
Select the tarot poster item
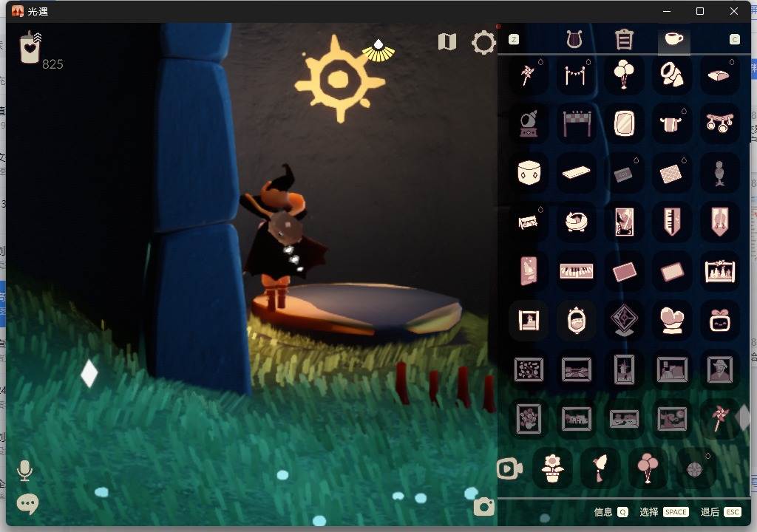click(x=624, y=222)
